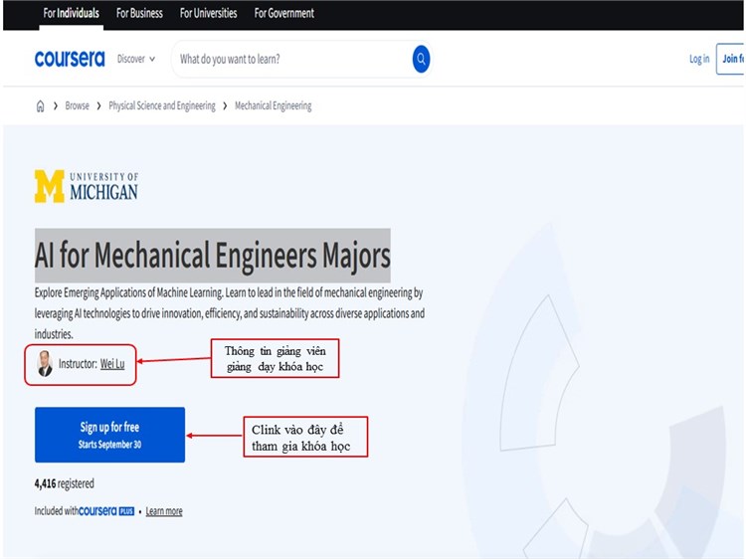The height and width of the screenshot is (560, 746).
Task: Go to Browse in the breadcrumb
Action: [x=77, y=106]
